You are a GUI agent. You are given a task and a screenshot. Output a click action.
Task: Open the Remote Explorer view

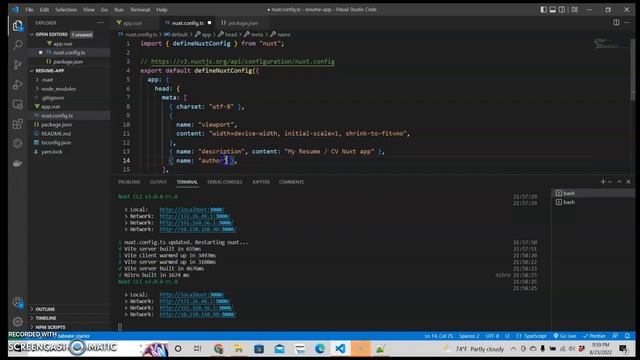click(18, 104)
